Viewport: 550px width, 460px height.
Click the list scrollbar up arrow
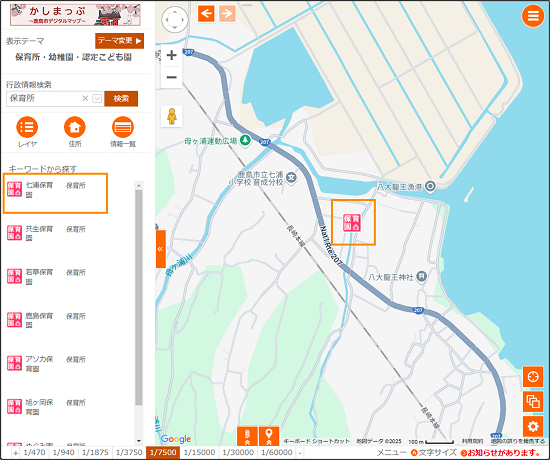click(139, 185)
